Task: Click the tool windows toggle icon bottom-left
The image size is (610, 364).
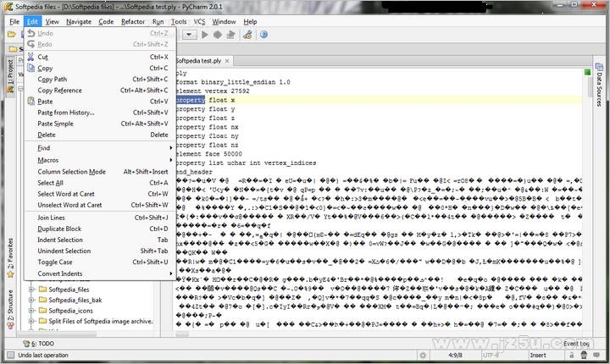Action: [10, 355]
